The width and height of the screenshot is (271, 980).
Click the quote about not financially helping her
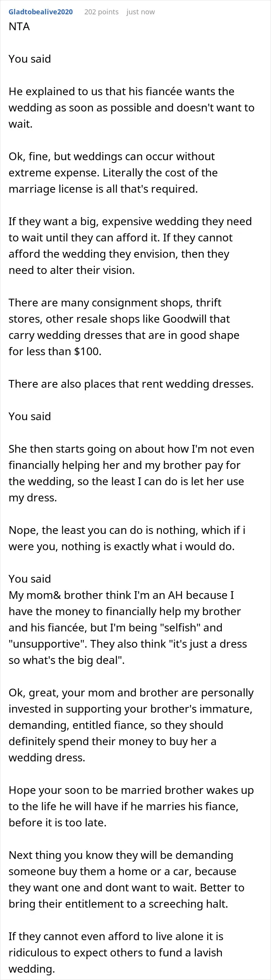coord(132,473)
